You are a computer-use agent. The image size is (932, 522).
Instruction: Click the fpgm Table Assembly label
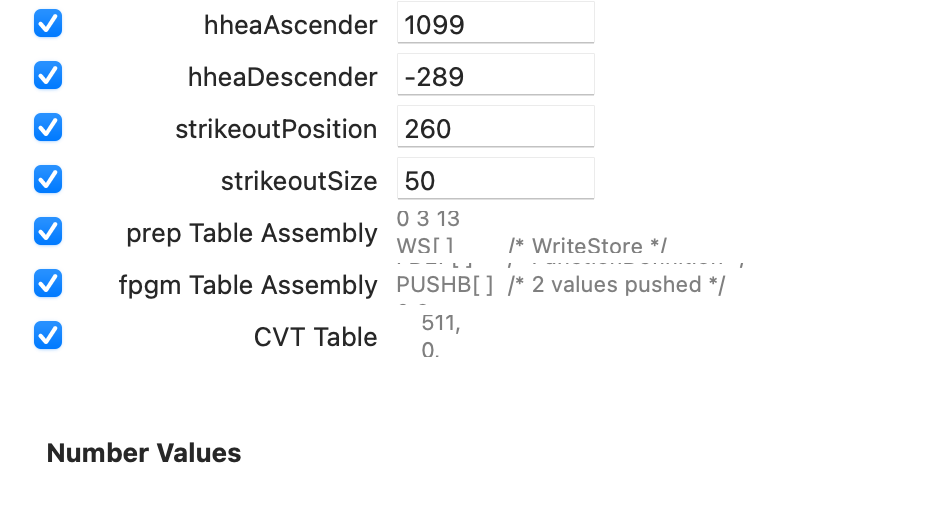[x=247, y=285]
